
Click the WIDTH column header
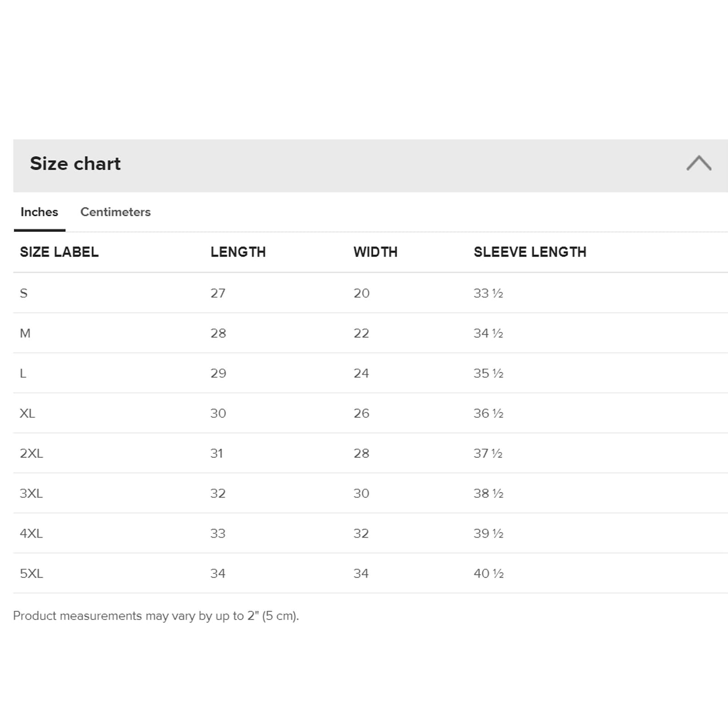(x=375, y=252)
